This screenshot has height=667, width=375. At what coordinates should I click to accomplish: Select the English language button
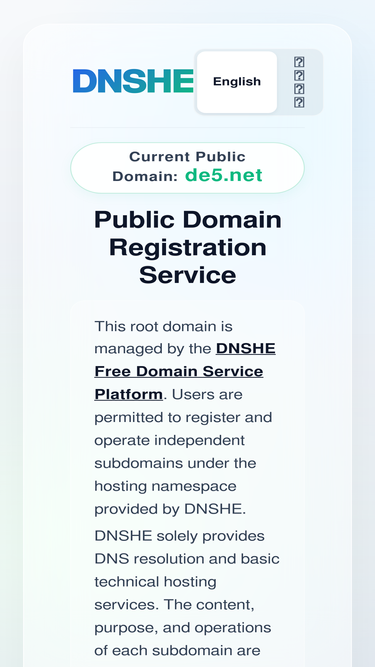click(237, 82)
